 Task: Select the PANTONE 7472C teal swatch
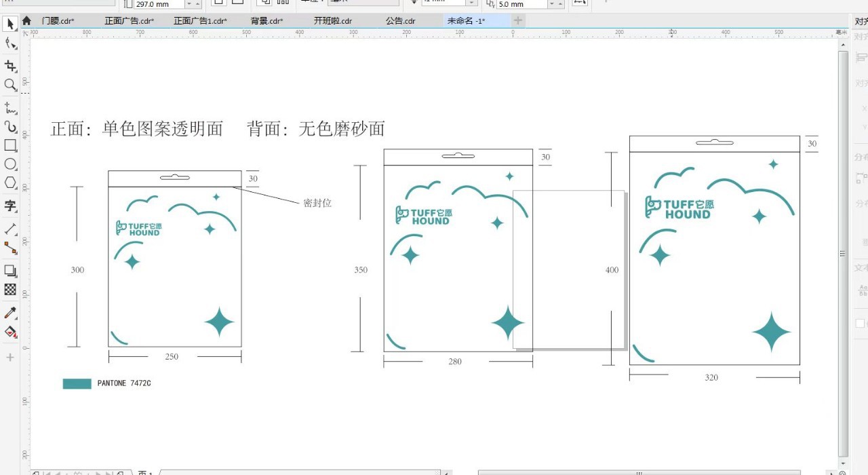coord(77,383)
